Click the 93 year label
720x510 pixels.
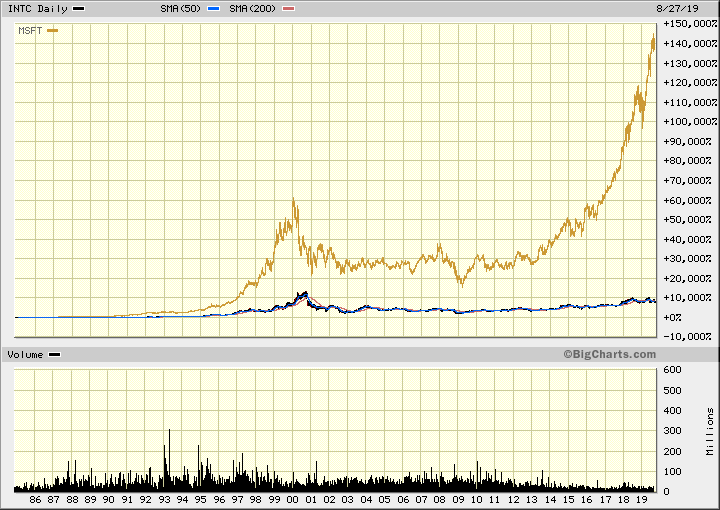click(x=164, y=500)
